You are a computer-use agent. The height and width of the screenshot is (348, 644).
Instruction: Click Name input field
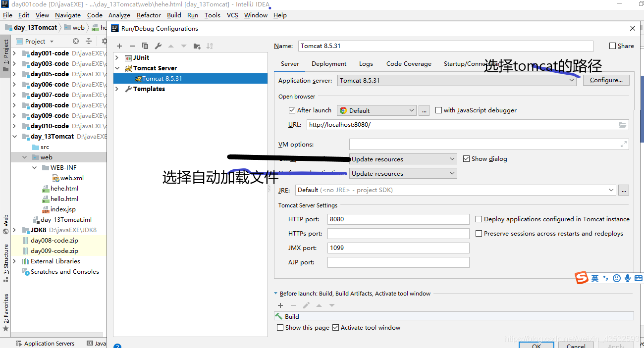pos(446,46)
